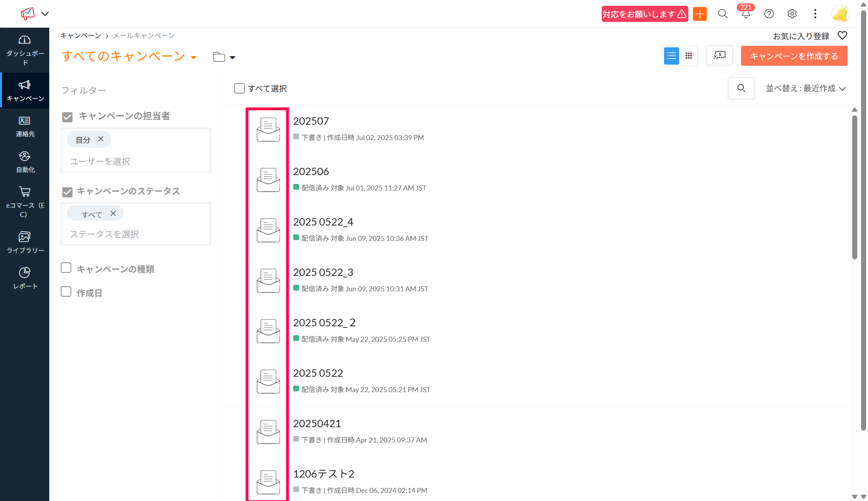Screen dimensions: 868x501
Task: Click the help question mark icon
Action: point(769,14)
